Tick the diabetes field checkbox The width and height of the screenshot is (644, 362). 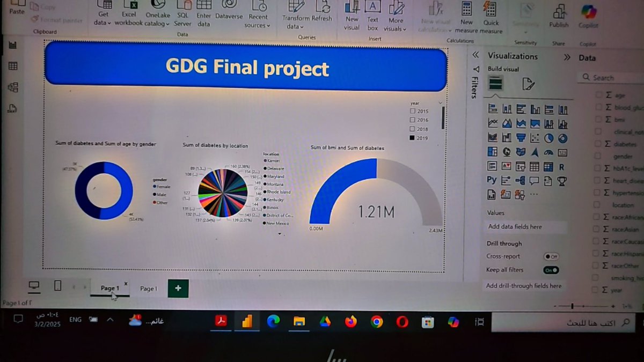point(598,144)
